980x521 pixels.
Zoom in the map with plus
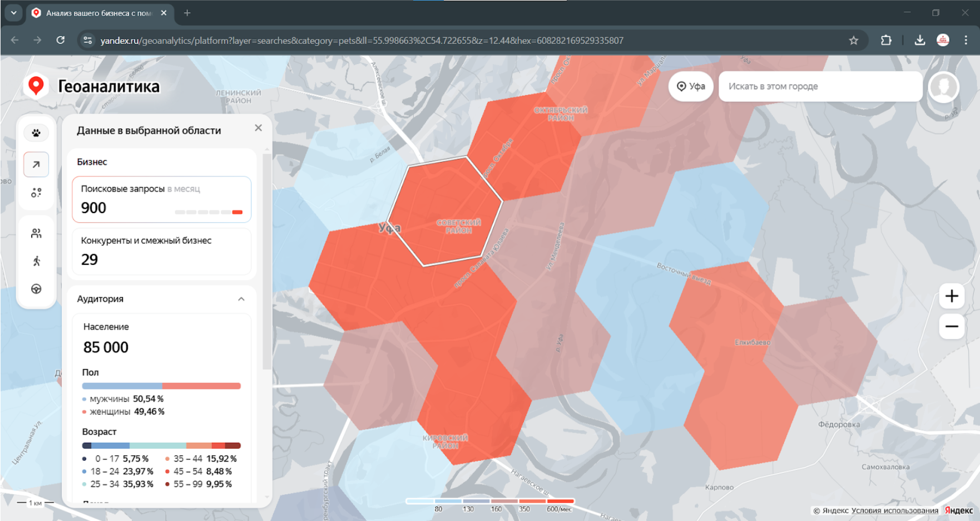[x=952, y=296]
